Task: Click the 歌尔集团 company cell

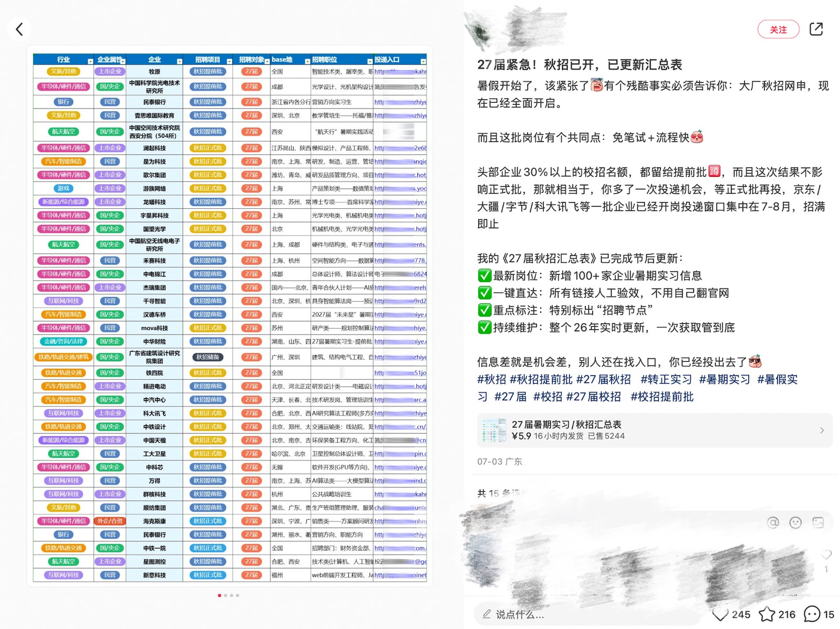Action: [x=154, y=175]
